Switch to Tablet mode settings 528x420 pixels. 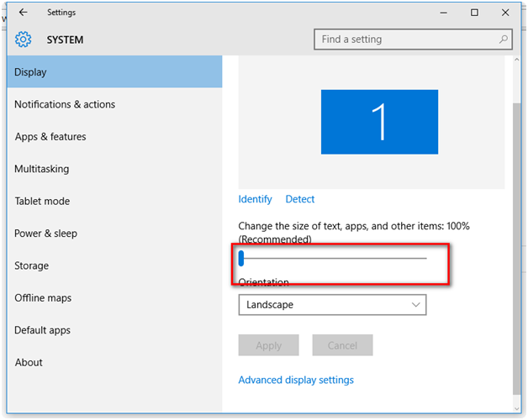point(42,202)
